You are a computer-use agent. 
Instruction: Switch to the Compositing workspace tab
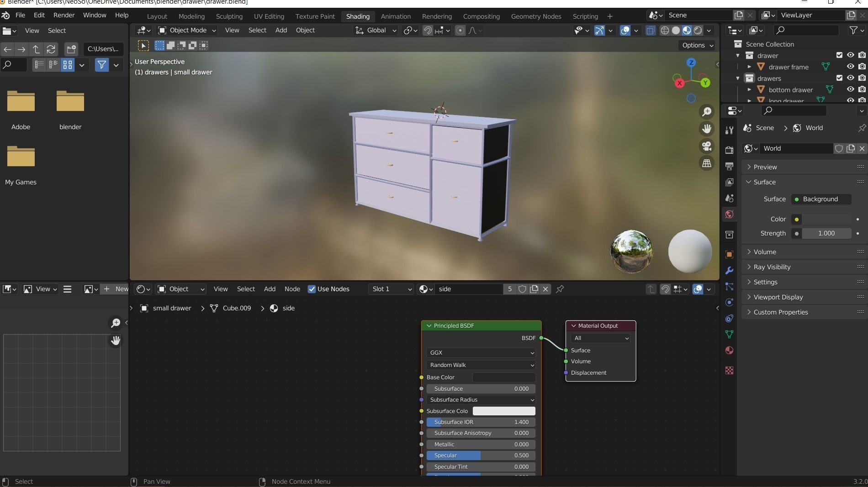[481, 16]
